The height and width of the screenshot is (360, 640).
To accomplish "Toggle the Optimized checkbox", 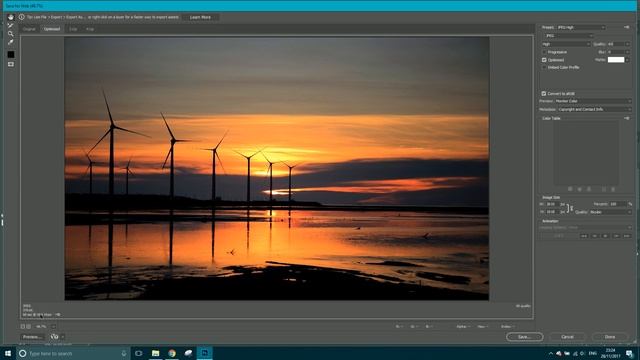I will [x=544, y=60].
